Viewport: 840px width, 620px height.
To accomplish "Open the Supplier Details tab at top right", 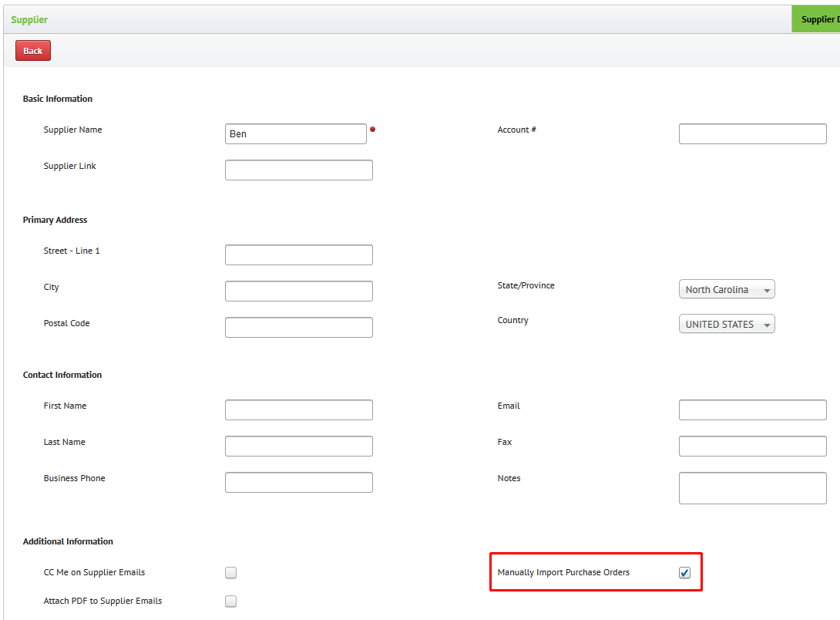I will pos(816,19).
